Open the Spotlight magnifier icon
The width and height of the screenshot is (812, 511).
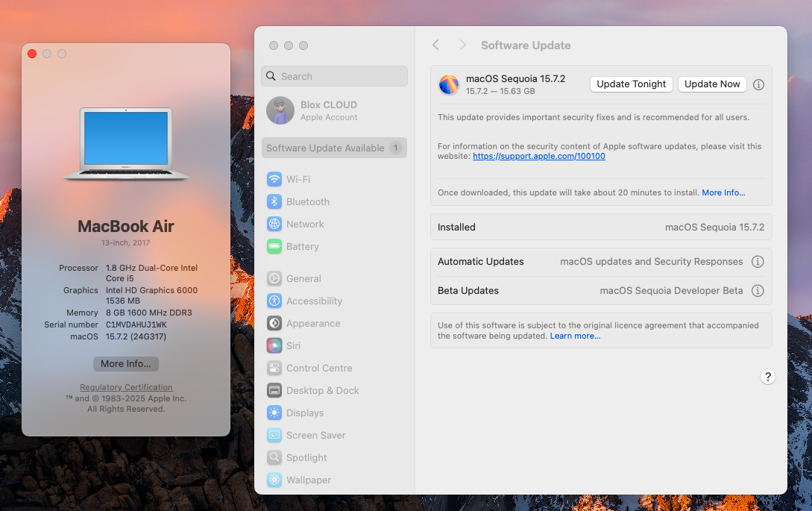274,457
